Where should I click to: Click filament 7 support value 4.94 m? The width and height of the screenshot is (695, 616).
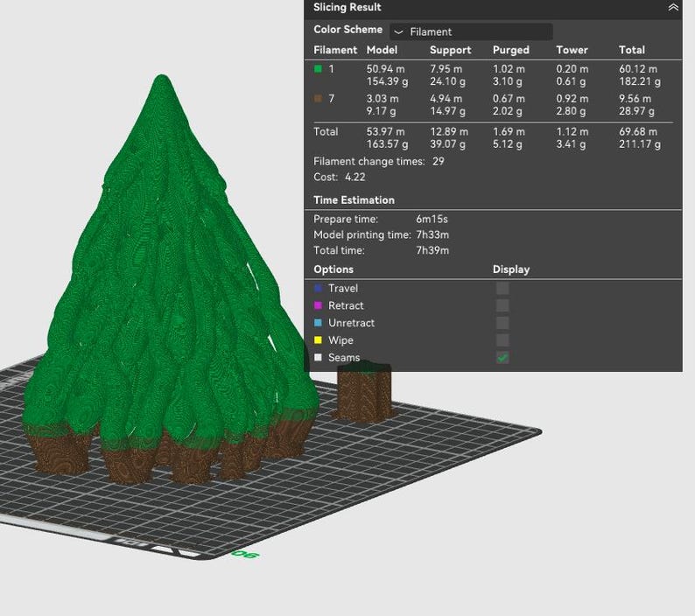[446, 99]
